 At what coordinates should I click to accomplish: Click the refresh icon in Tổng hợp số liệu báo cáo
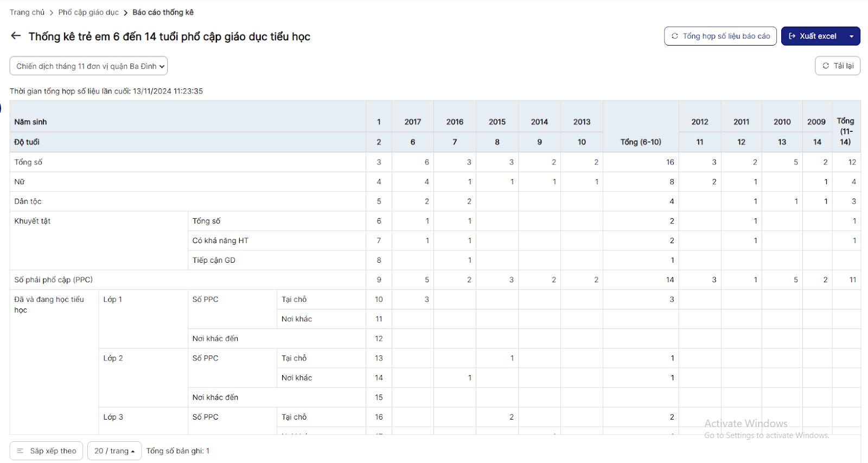click(675, 36)
